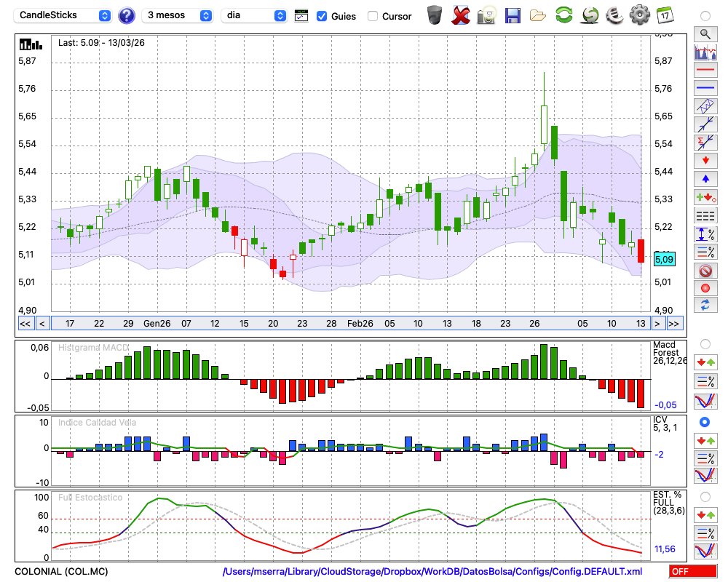Click the blue floppy disk save icon
The height and width of the screenshot is (582, 728).
[513, 15]
